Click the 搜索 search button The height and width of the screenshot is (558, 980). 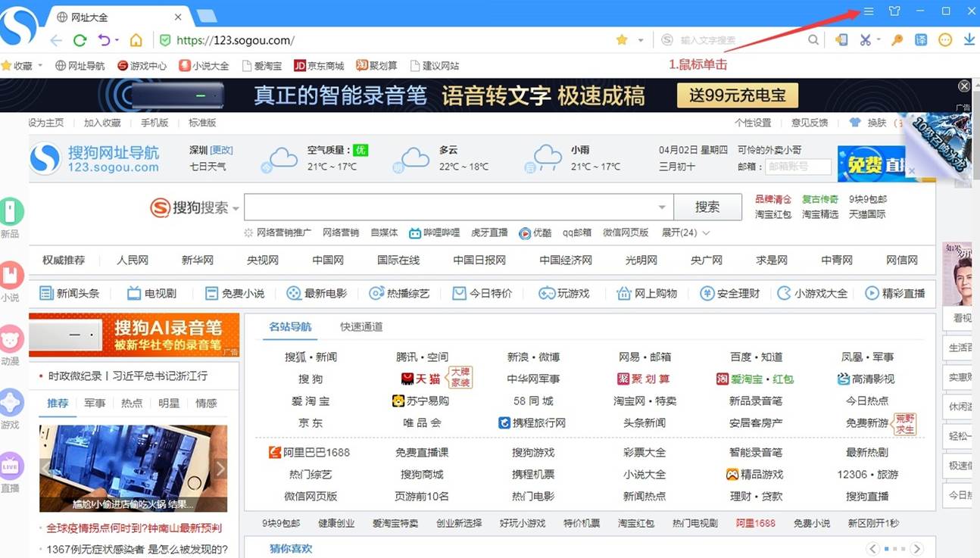coord(707,207)
